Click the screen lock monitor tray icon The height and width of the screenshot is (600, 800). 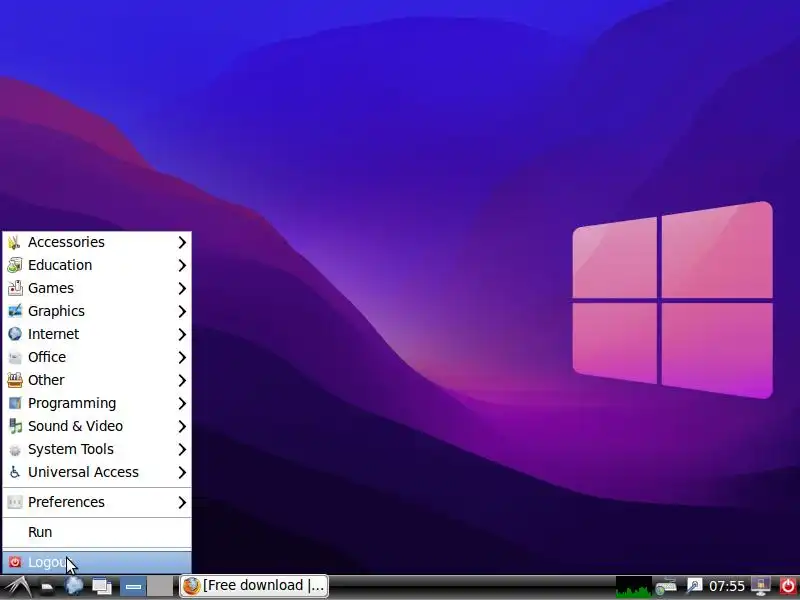coord(761,587)
